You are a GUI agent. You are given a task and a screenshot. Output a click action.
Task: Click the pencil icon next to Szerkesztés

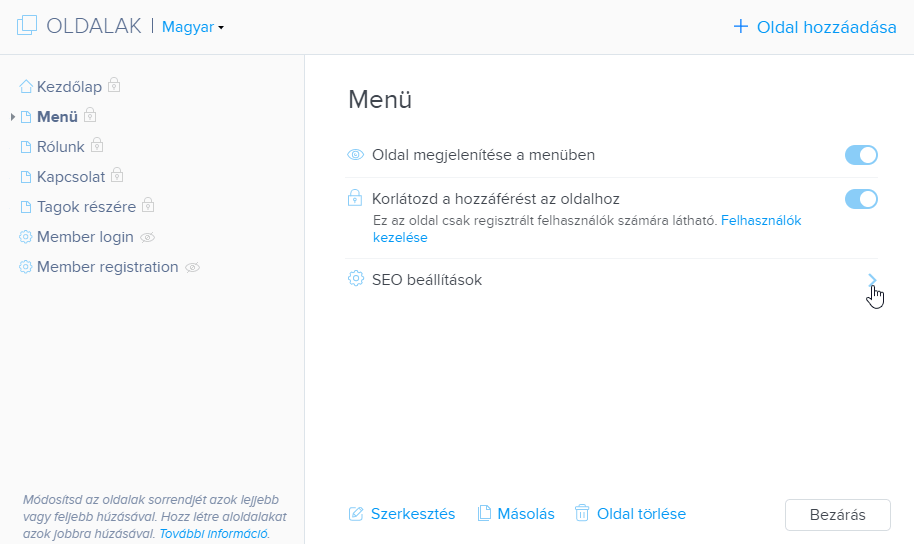coord(356,514)
